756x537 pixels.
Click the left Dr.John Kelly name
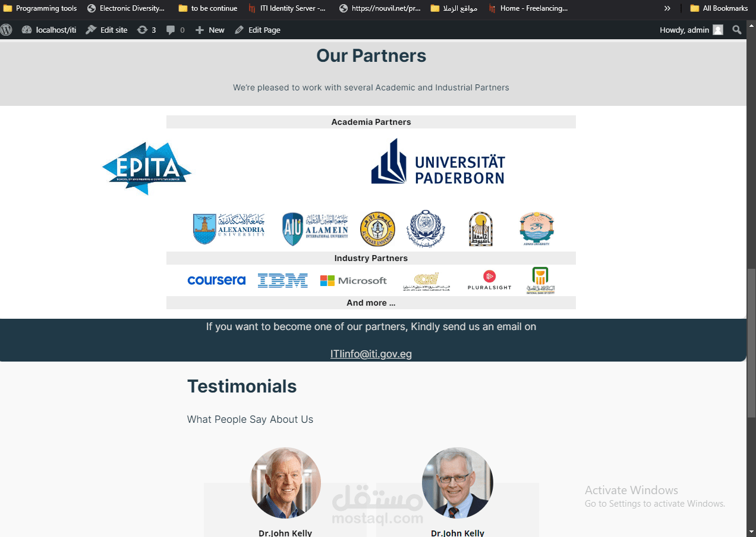point(285,533)
